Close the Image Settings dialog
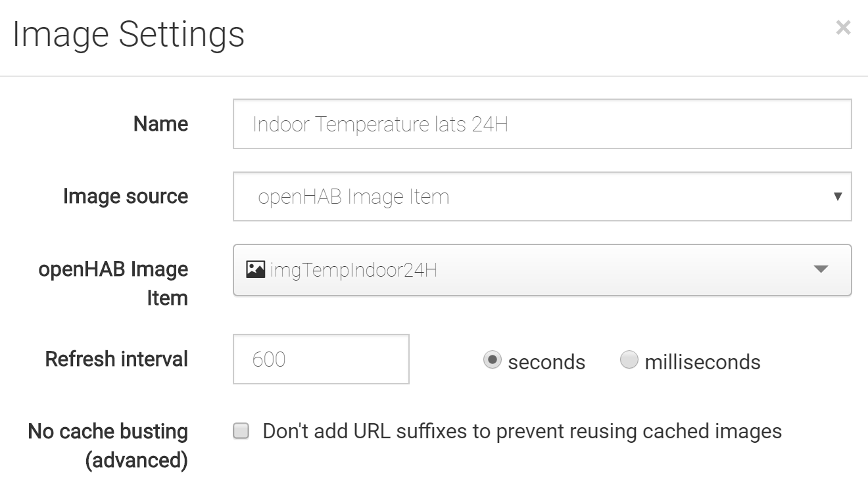Screen dimensions: 868x479 pos(843,28)
